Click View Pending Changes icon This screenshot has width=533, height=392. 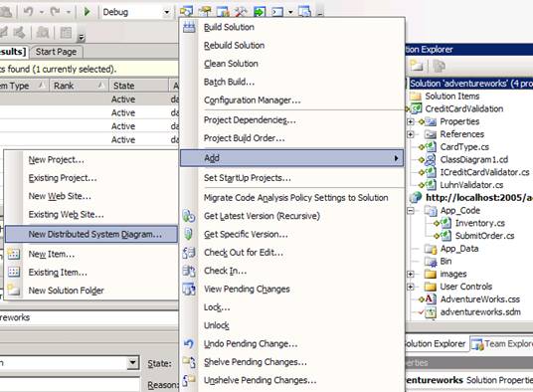189,289
